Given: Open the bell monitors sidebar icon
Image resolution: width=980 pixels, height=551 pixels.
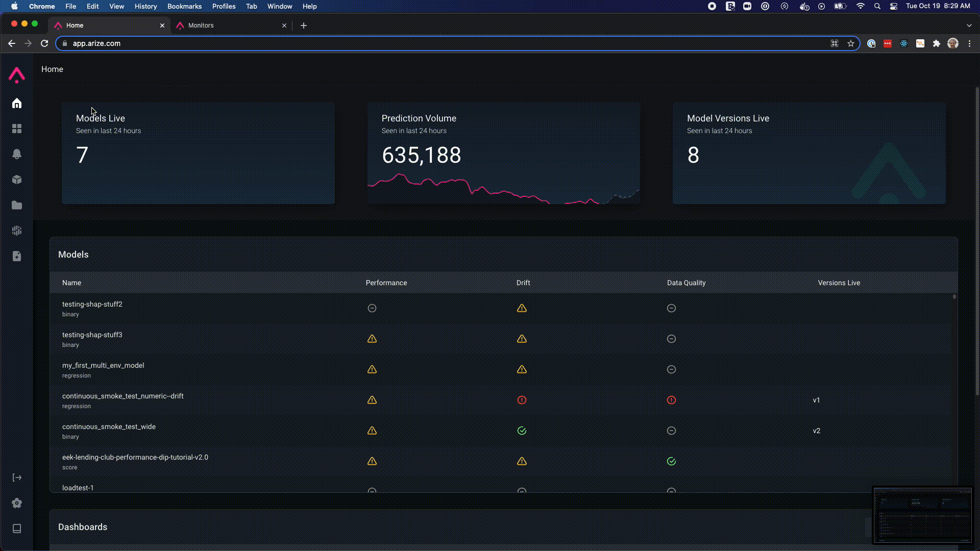Looking at the screenshot, I should [17, 154].
